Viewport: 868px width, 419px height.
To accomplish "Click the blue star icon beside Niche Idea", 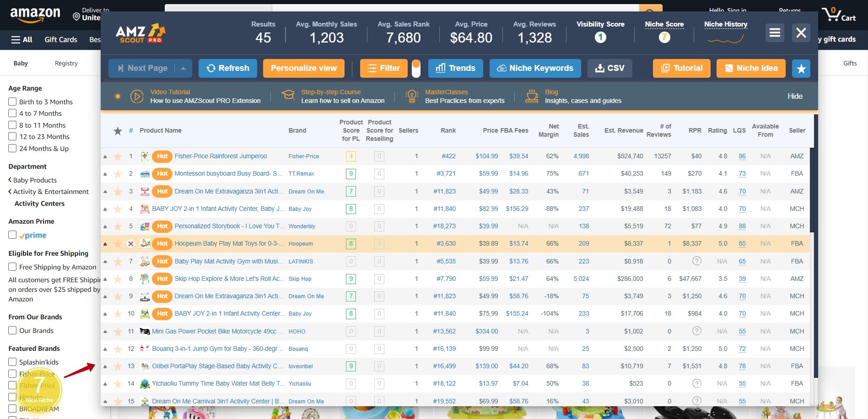I will (801, 69).
